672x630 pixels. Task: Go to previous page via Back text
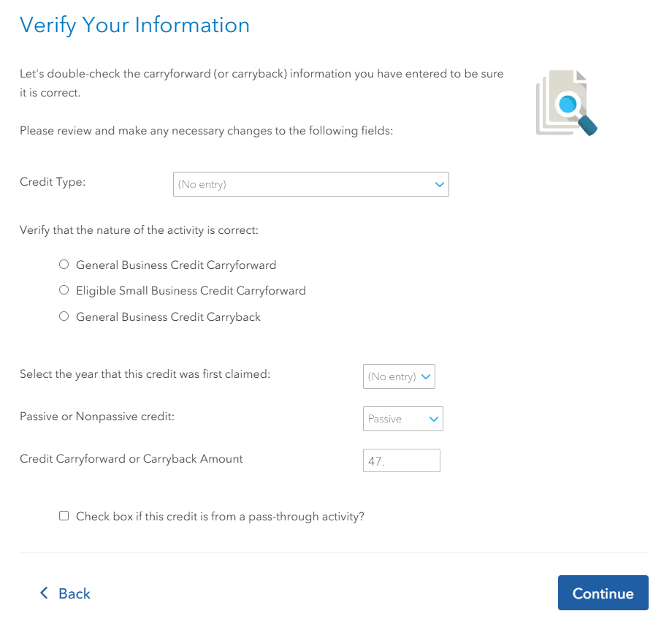tap(75, 593)
